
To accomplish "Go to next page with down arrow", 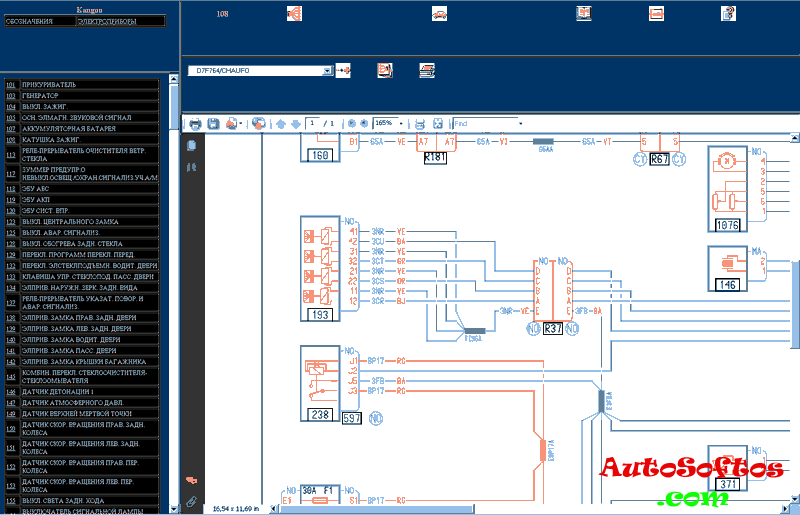I will tap(296, 124).
